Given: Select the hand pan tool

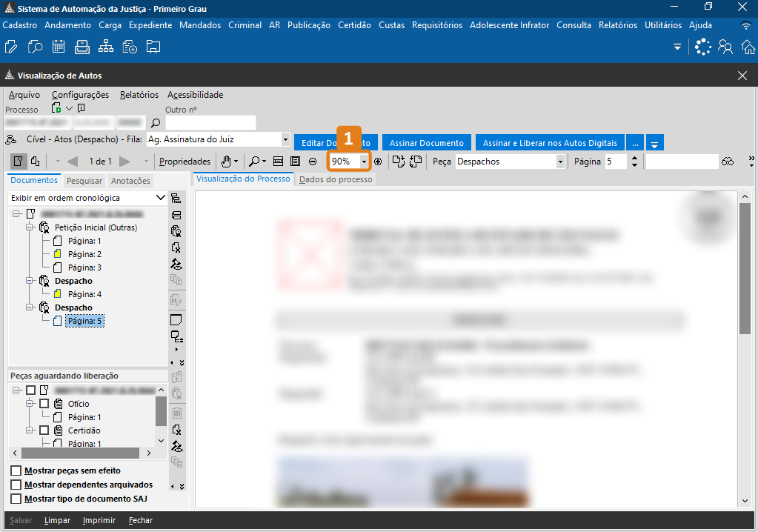Looking at the screenshot, I should tap(227, 162).
